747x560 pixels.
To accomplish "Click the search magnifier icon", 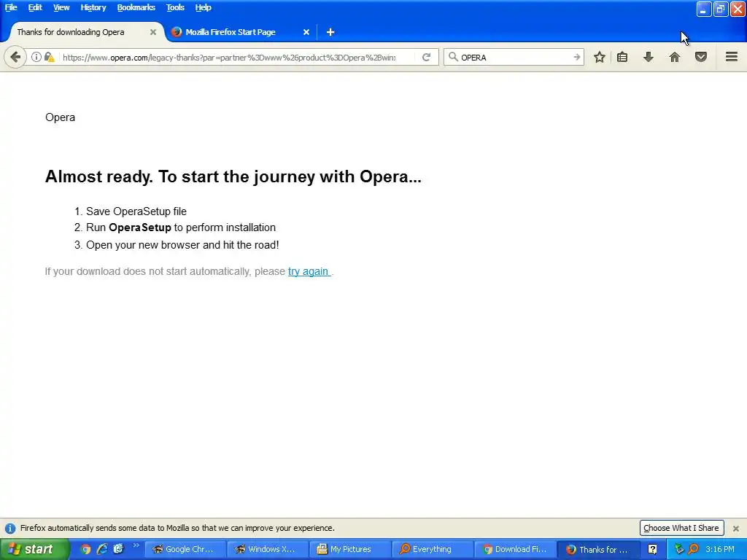I will click(453, 57).
